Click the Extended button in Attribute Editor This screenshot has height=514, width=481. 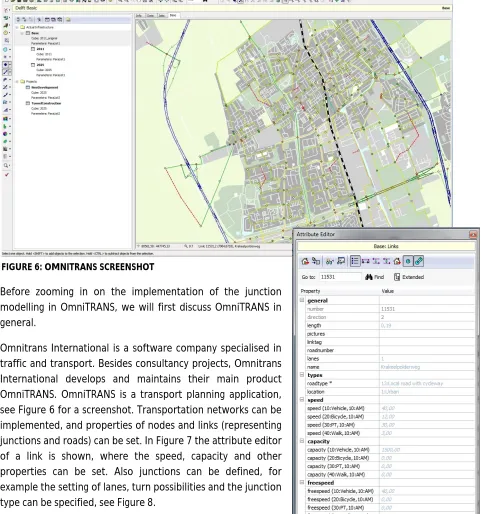point(409,277)
